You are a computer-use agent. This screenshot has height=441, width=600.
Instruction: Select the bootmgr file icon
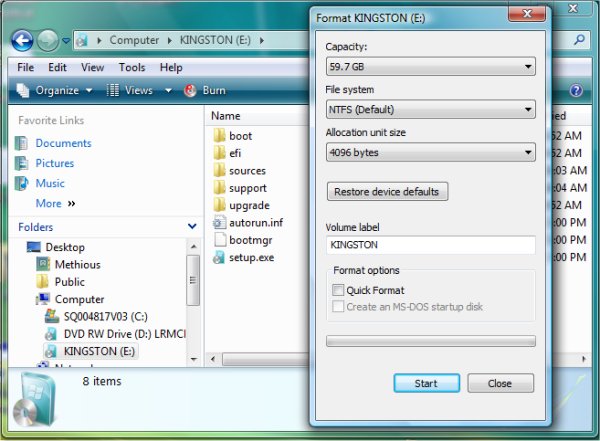[220, 240]
